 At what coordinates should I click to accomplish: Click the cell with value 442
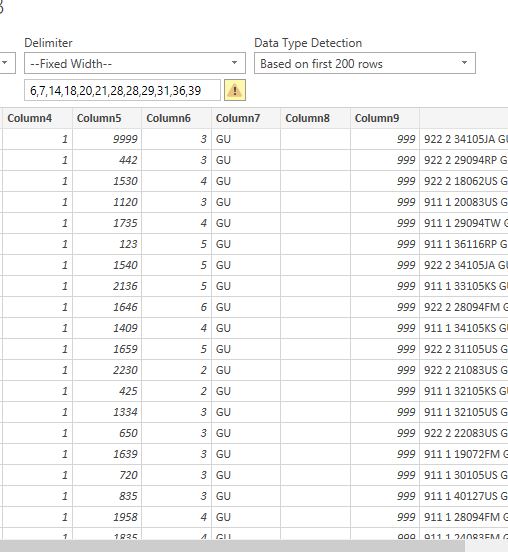107,160
